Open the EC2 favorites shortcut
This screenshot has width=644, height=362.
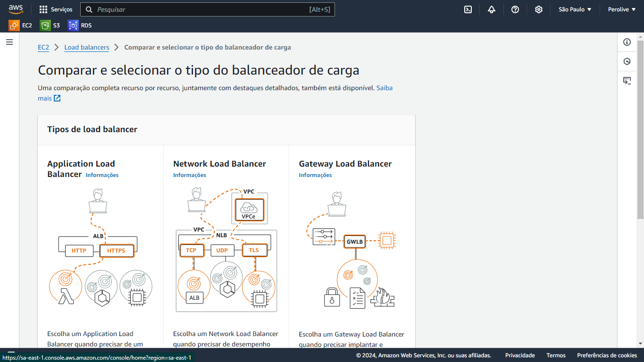(x=21, y=25)
